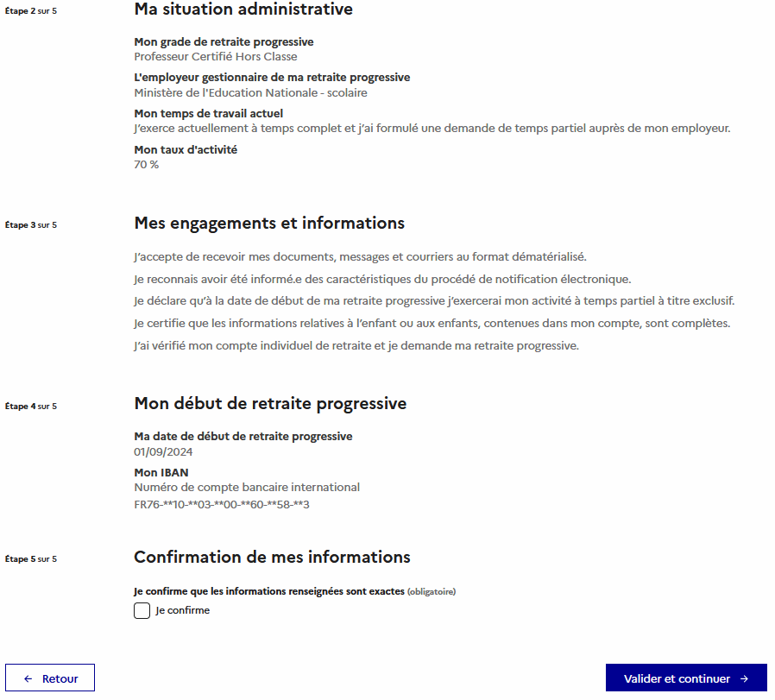Click the right arrow icon in Valider
Screen dimensions: 775x700
point(744,678)
